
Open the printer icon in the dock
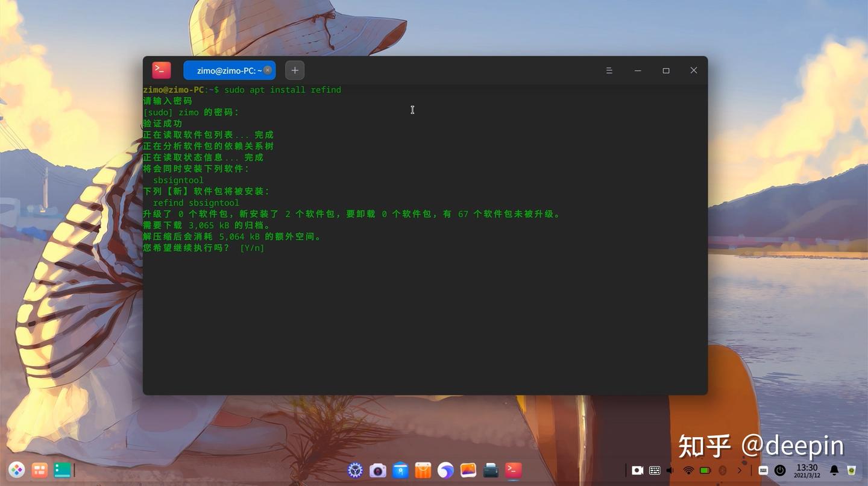[x=491, y=470]
